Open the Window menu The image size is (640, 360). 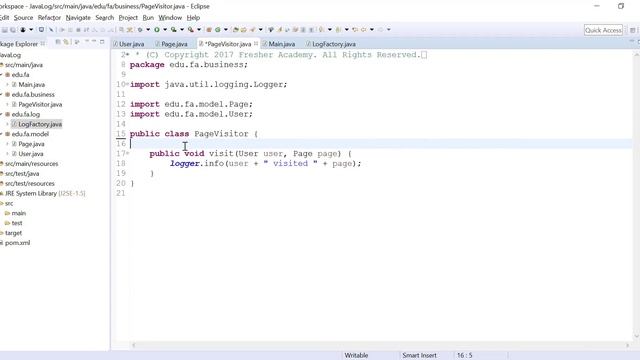click(170, 18)
